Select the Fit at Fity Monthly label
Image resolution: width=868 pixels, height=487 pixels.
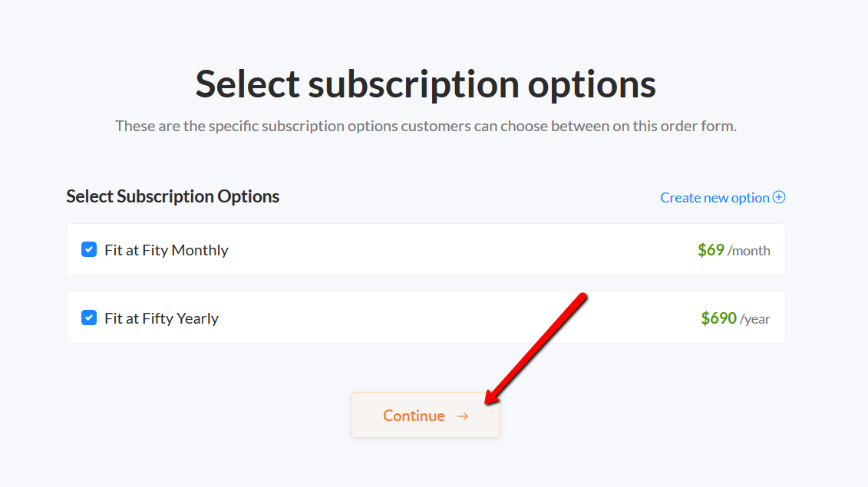(166, 250)
